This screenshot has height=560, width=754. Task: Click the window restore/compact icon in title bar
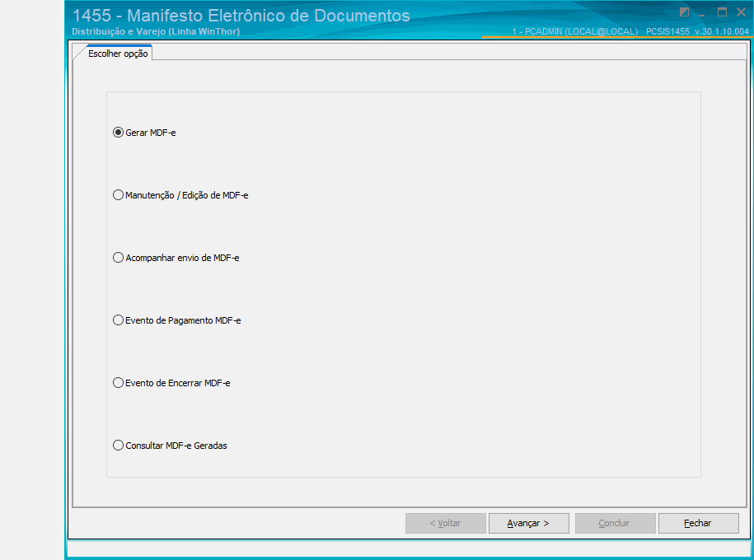[x=684, y=12]
